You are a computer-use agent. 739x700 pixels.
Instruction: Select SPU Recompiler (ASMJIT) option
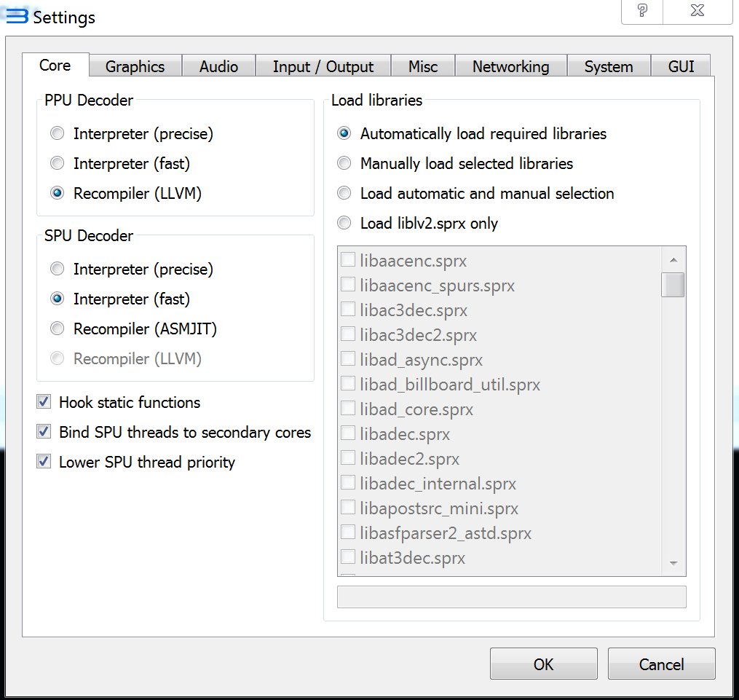point(57,329)
